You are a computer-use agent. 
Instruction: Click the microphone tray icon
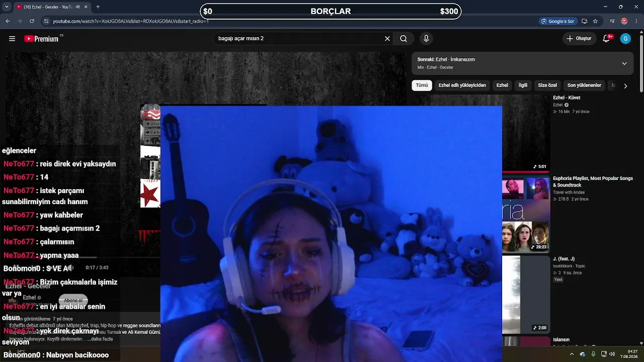pos(593,354)
